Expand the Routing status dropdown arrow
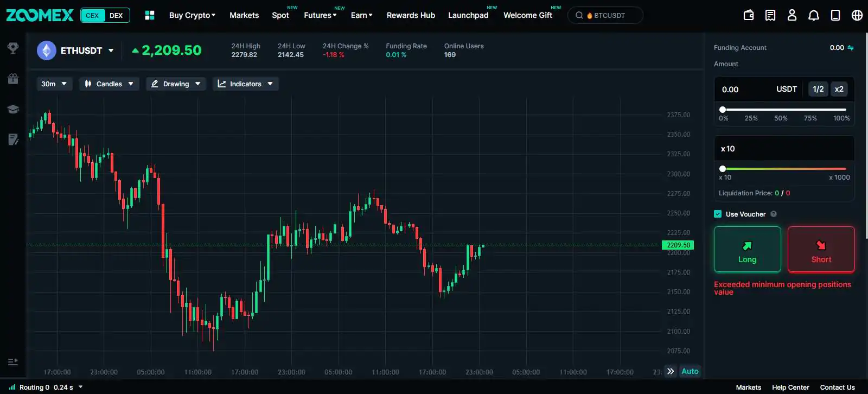Image resolution: width=868 pixels, height=394 pixels. pyautogui.click(x=81, y=387)
